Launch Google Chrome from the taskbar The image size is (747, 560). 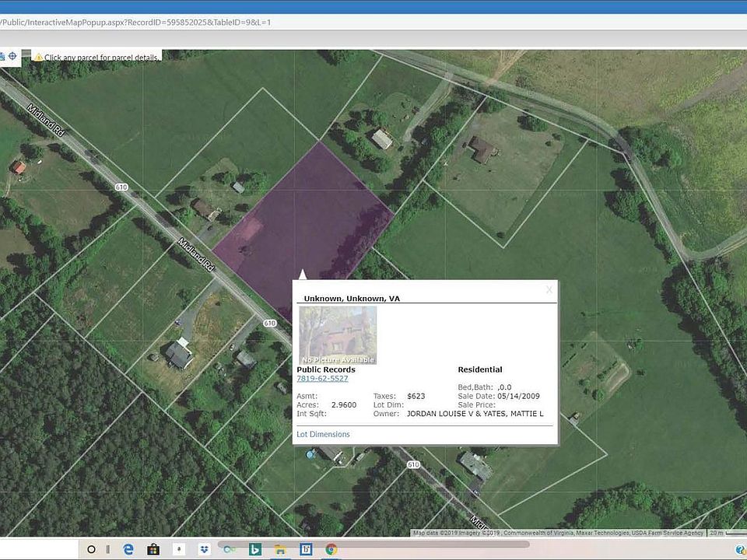(x=331, y=550)
